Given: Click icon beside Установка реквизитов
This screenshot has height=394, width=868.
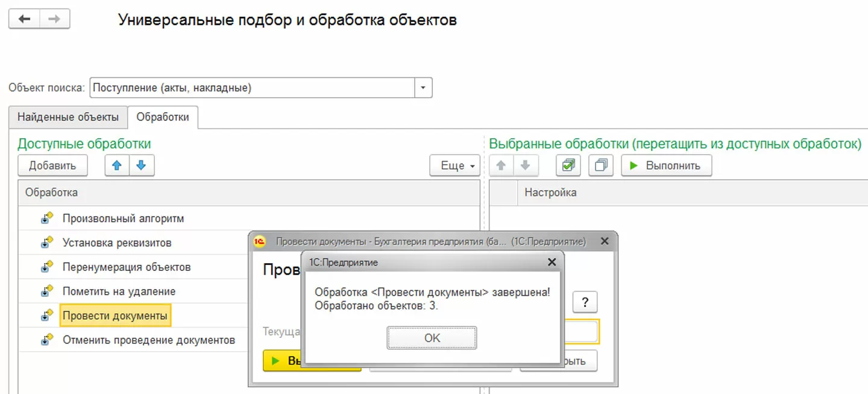Looking at the screenshot, I should pos(47,243).
